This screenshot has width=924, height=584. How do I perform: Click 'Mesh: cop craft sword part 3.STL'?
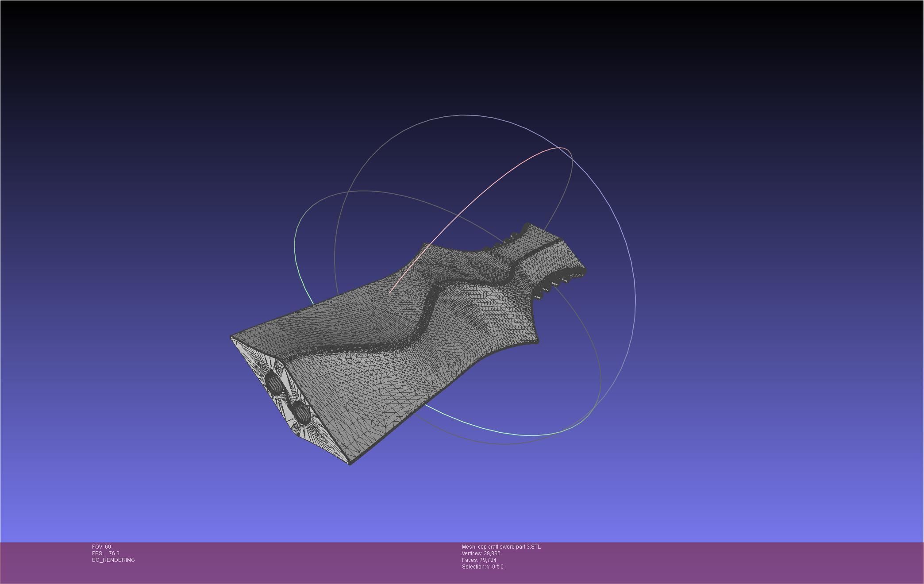click(x=501, y=547)
